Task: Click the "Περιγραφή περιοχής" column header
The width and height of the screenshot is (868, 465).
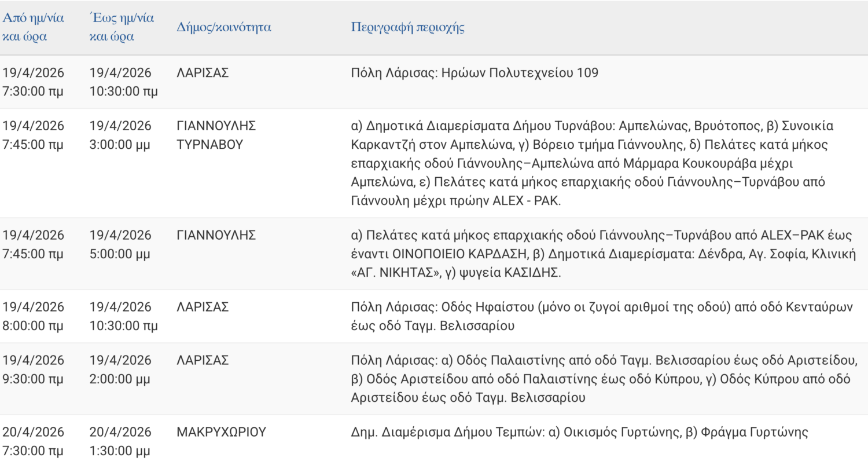Action: [408, 27]
